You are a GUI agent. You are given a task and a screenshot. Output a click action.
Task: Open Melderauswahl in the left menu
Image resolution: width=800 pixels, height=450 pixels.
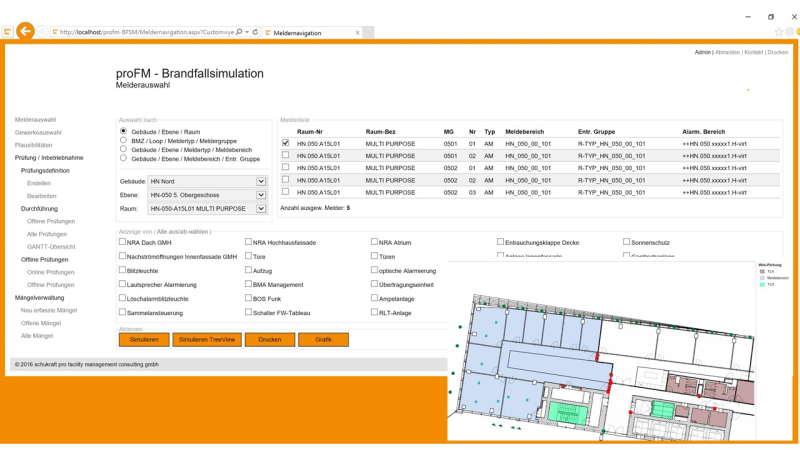tap(35, 120)
